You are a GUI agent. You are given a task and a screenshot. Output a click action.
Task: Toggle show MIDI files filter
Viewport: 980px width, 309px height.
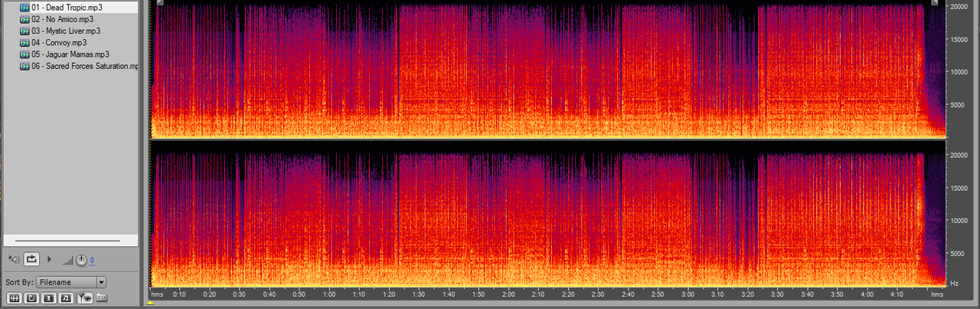(66, 297)
